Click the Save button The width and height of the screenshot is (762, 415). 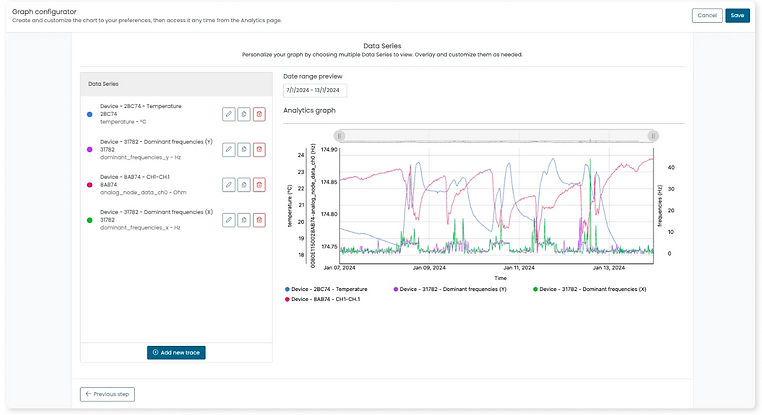point(737,16)
